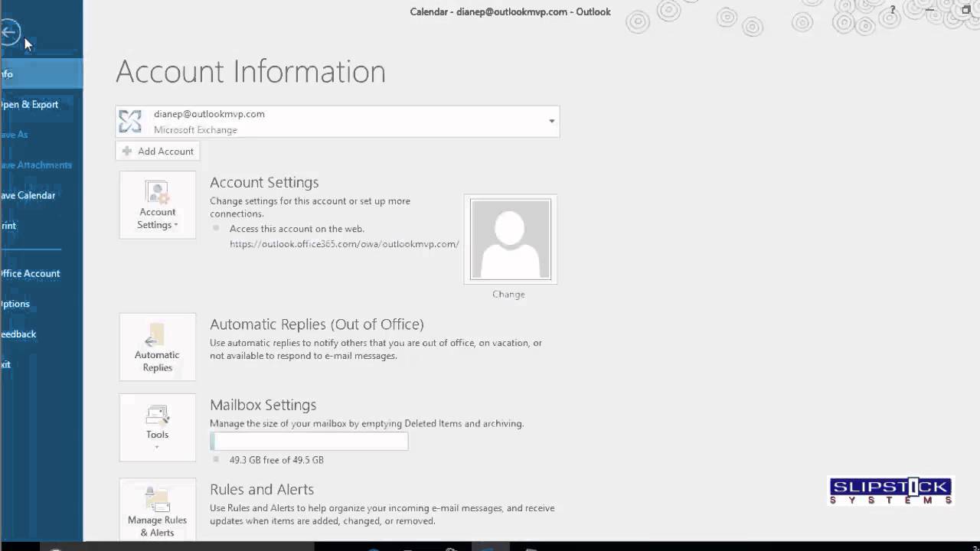
Task: Click the Account Settings heading text
Action: point(264,183)
